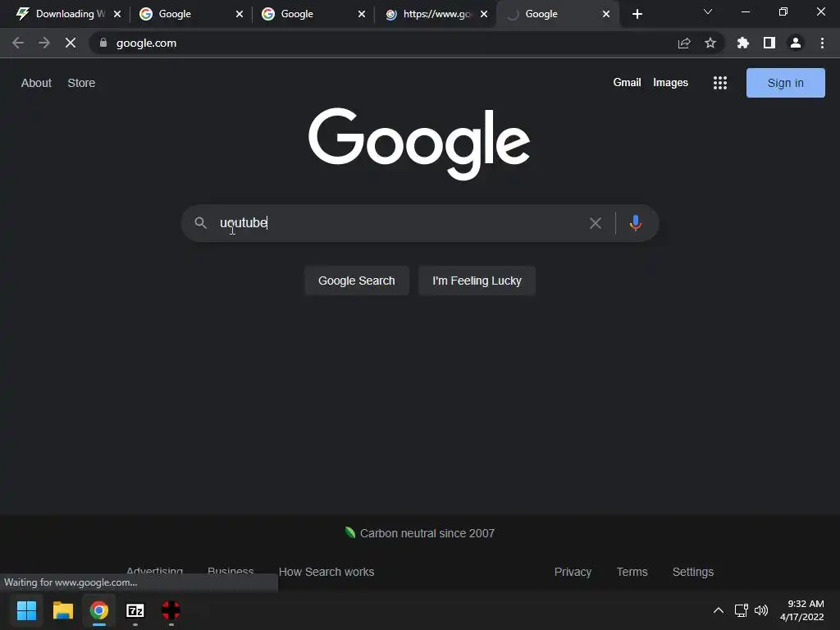
Task: Open the clock showing 9:32 AM
Action: (802, 610)
